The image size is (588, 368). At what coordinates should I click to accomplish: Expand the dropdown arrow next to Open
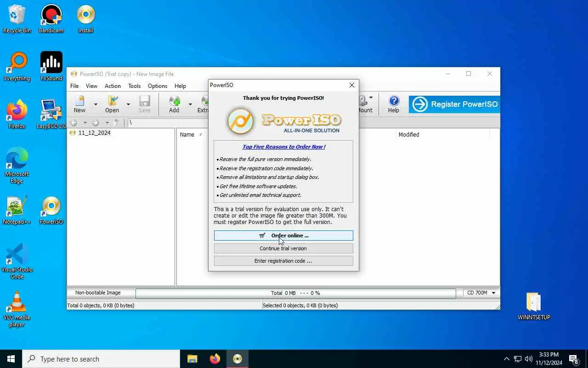tap(128, 104)
